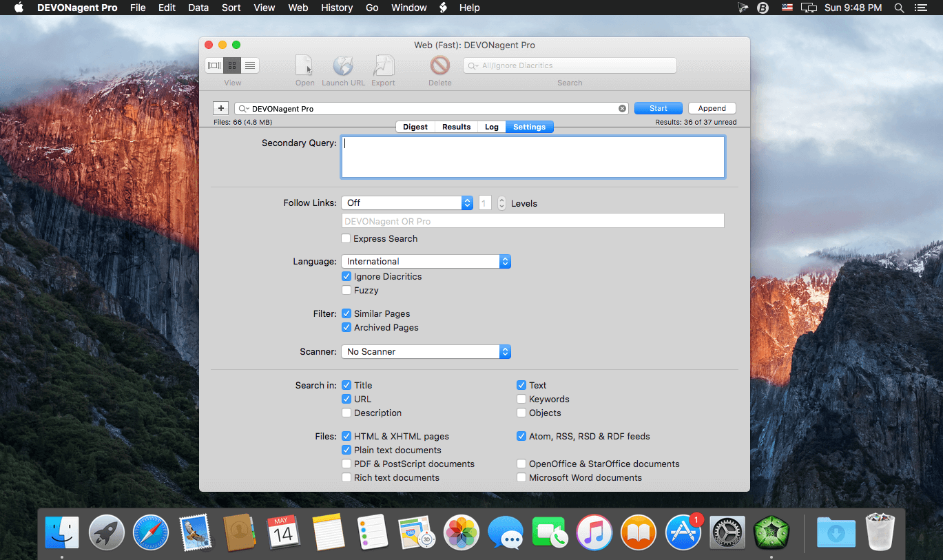The image size is (943, 560).
Task: Click the Append button
Action: tap(712, 109)
